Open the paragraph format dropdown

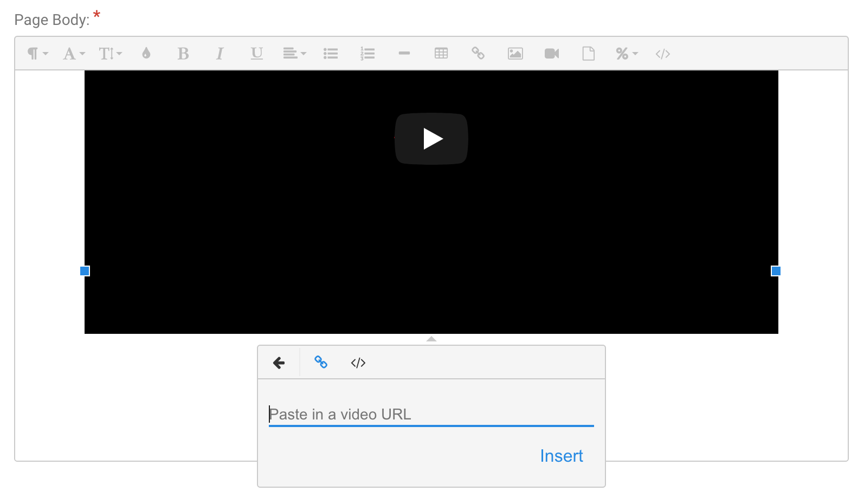38,54
